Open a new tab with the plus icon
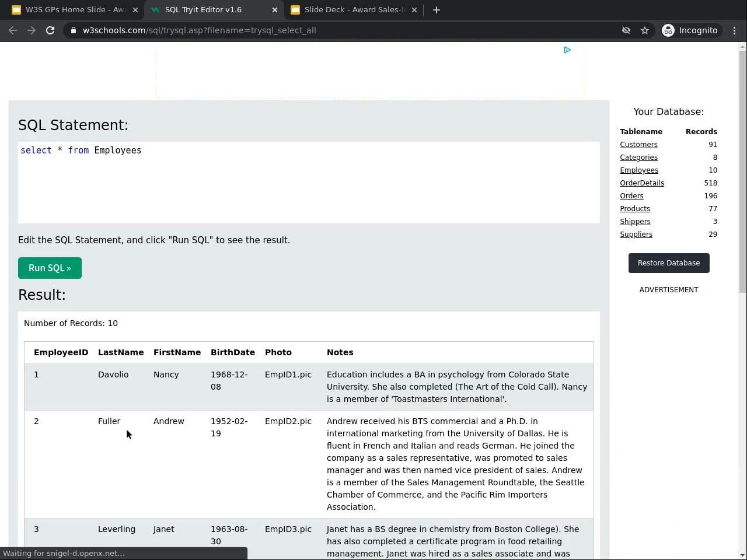747x560 pixels. pos(437,10)
